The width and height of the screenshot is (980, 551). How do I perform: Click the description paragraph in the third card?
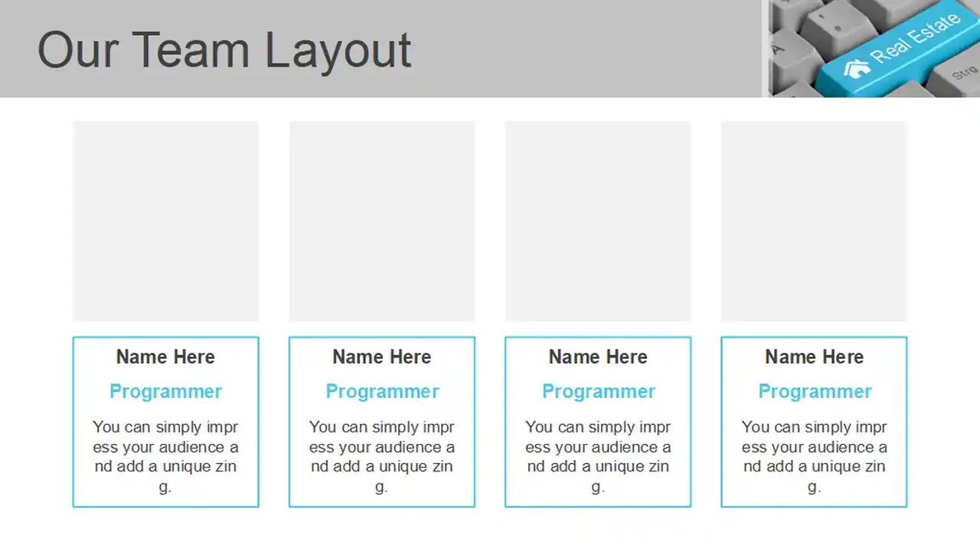(598, 456)
